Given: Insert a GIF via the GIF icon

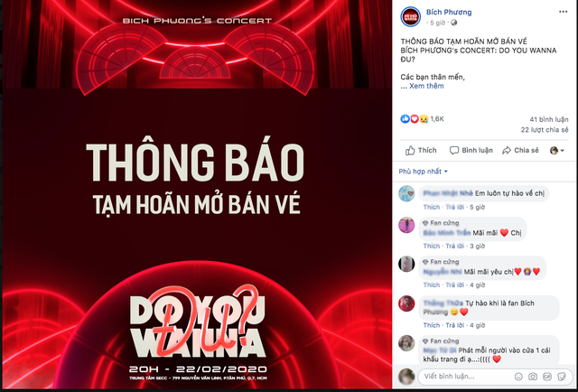Looking at the screenshot, I should (547, 377).
